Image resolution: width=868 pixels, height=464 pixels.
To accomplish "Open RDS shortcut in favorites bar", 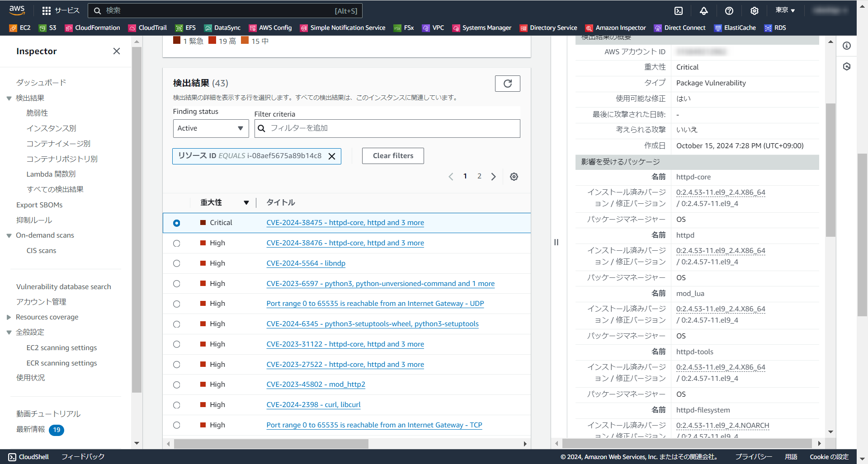I will pos(775,28).
